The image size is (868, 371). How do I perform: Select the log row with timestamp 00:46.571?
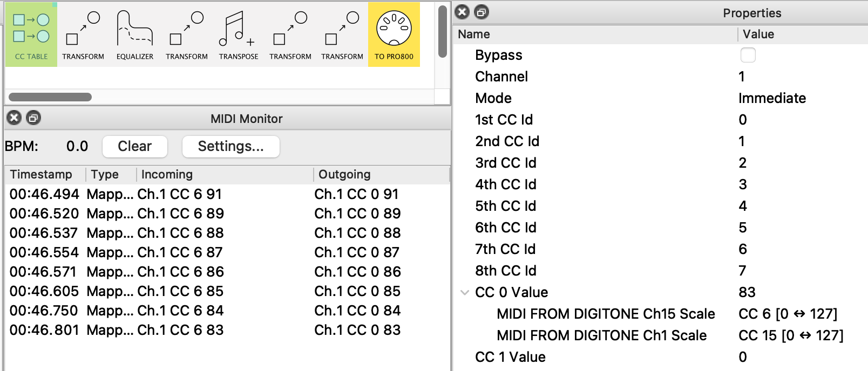click(x=205, y=272)
